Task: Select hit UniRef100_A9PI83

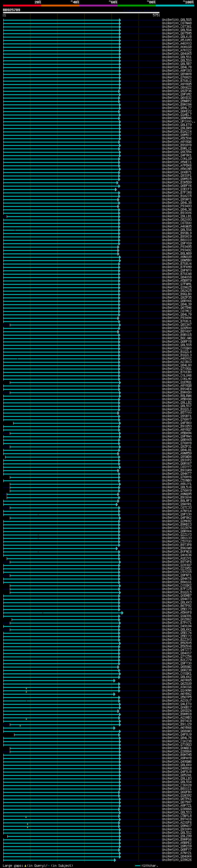Action: click(x=177, y=71)
